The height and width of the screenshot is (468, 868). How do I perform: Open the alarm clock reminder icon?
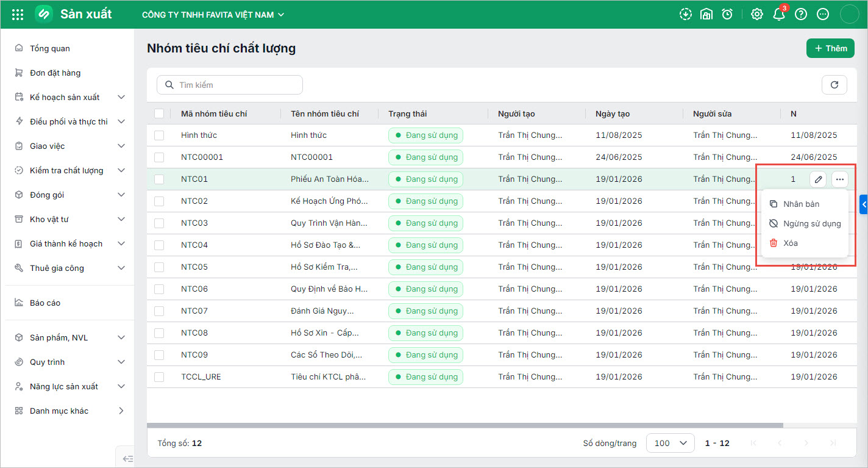tap(727, 14)
